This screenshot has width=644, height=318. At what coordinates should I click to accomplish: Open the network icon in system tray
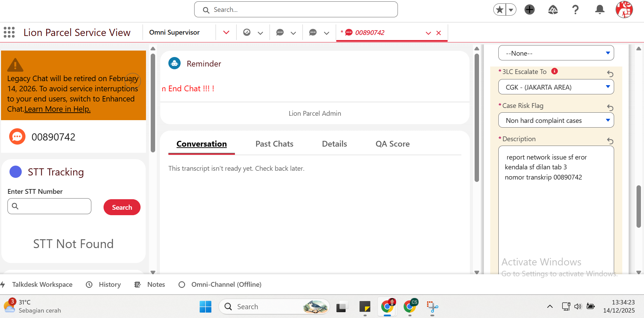tap(566, 306)
